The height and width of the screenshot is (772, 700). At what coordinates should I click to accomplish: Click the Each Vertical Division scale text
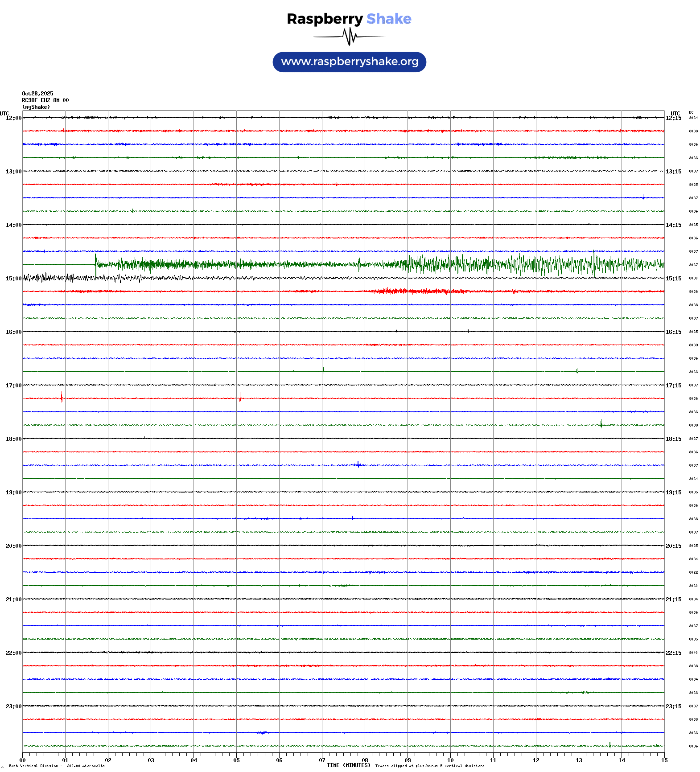tap(57, 766)
